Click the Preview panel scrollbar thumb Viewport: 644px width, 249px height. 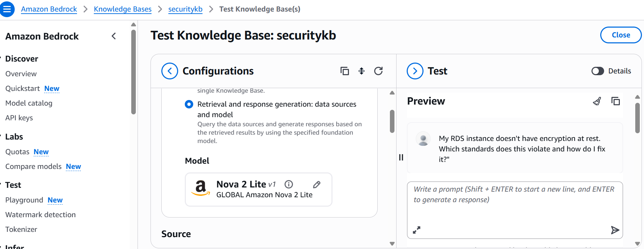[637, 118]
